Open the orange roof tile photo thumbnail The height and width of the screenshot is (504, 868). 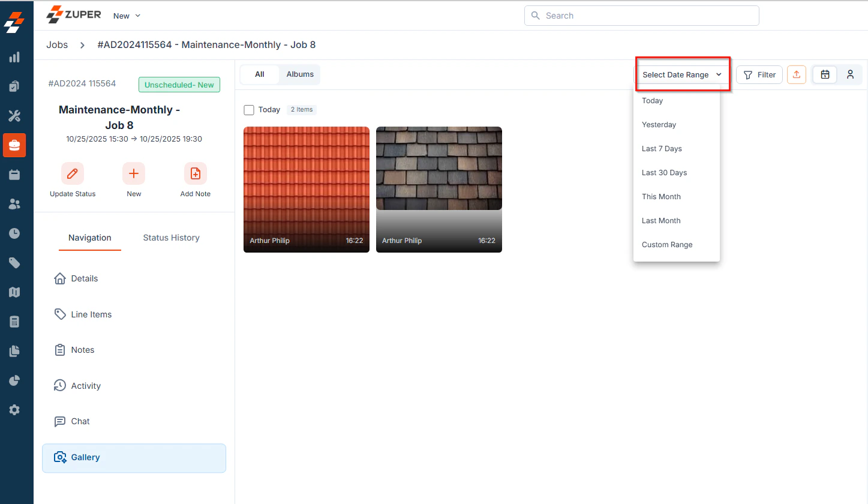pyautogui.click(x=307, y=190)
